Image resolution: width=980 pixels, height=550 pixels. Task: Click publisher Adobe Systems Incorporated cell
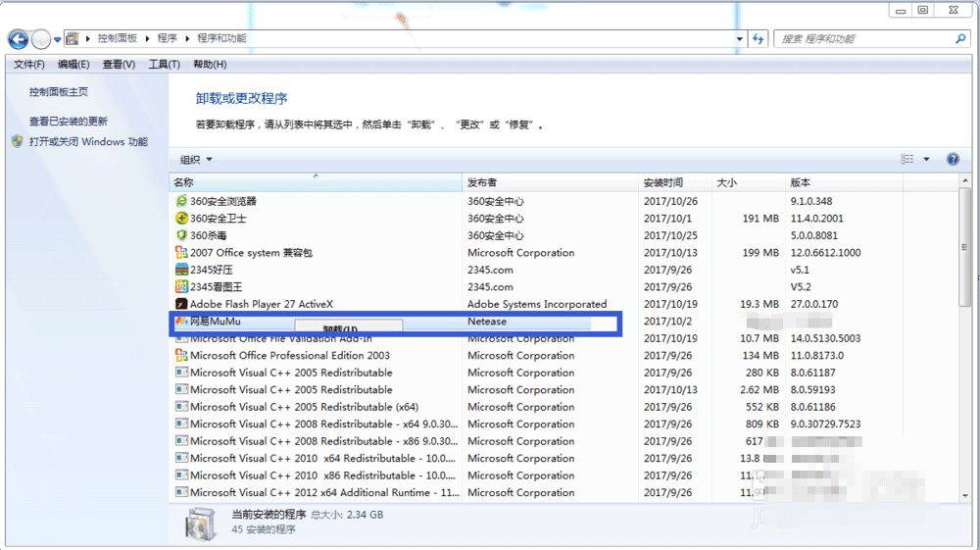(x=537, y=304)
